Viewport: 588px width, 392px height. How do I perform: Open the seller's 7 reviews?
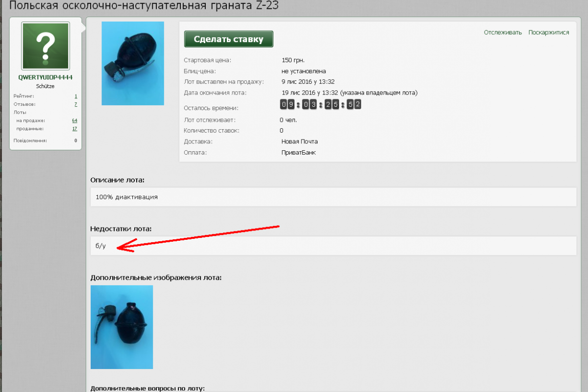76,104
